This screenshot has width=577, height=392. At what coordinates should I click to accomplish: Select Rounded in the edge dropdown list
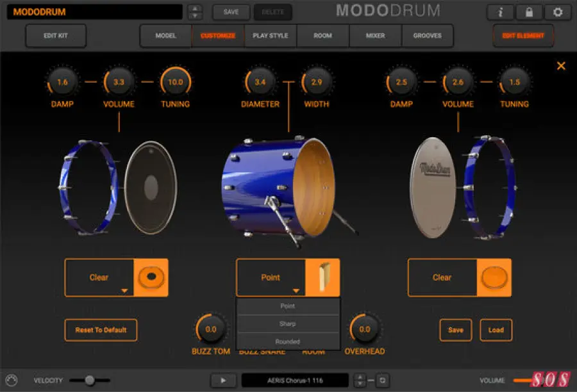coord(287,341)
